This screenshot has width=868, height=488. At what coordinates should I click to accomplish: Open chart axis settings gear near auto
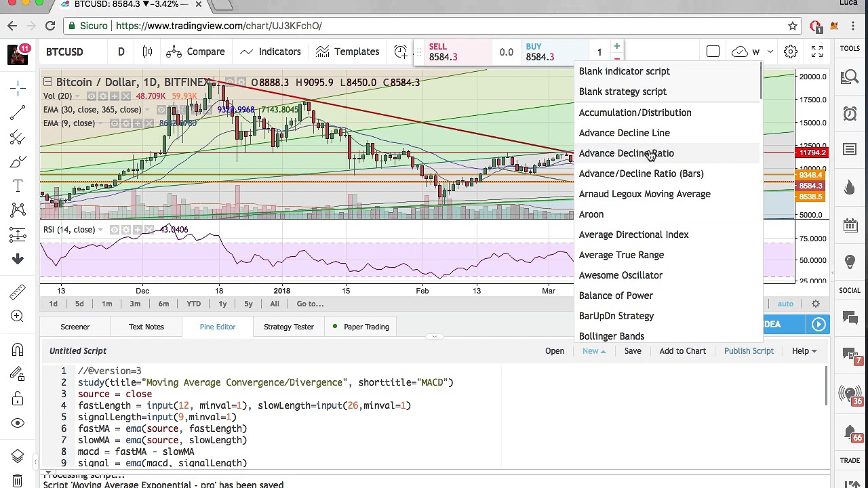816,304
